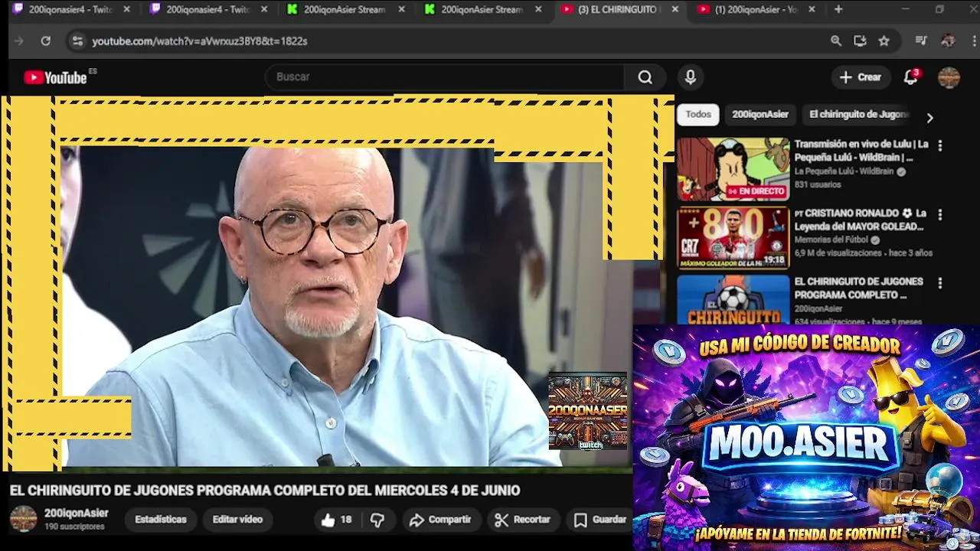Open options for Chiringuito programa completo suggestion
This screenshot has height=551, width=980.
click(x=940, y=283)
